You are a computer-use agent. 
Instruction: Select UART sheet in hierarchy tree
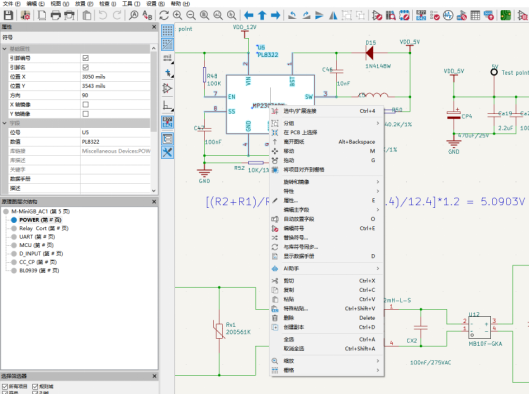point(37,237)
